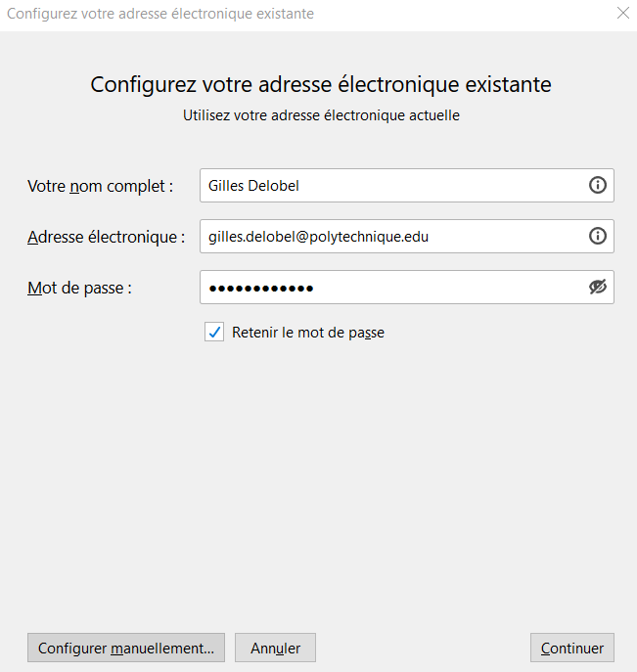Click the large dialog heading text
This screenshot has height=672, width=637.
[321, 84]
